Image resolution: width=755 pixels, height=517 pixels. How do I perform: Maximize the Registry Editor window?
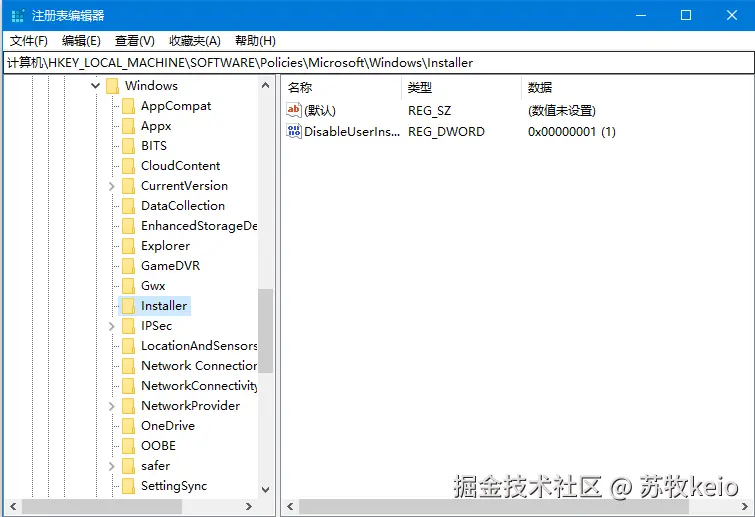click(x=686, y=15)
